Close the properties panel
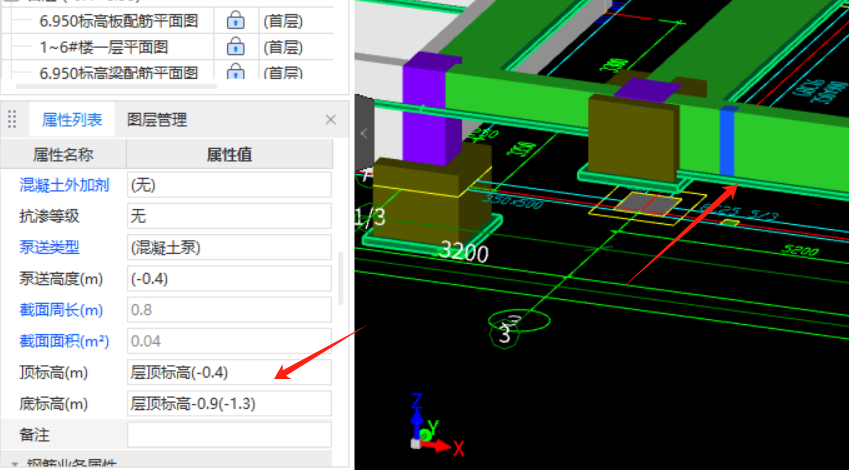Viewport: 849px width, 470px height. point(330,120)
